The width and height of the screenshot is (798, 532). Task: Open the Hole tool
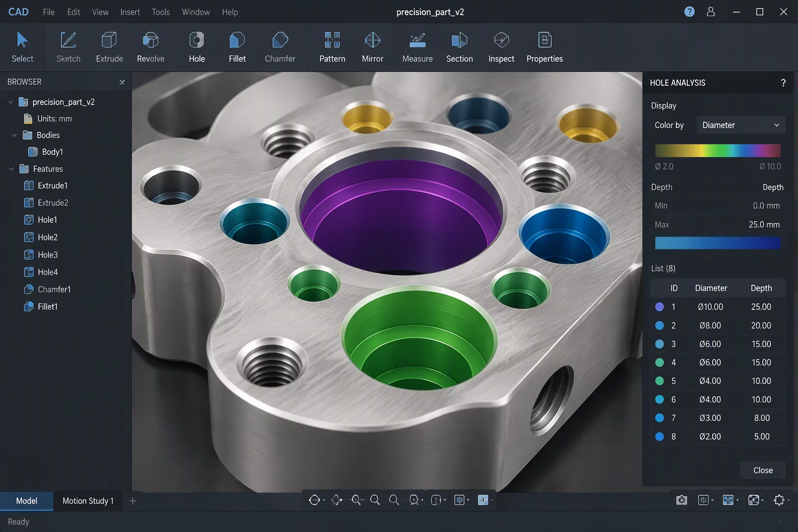[196, 47]
